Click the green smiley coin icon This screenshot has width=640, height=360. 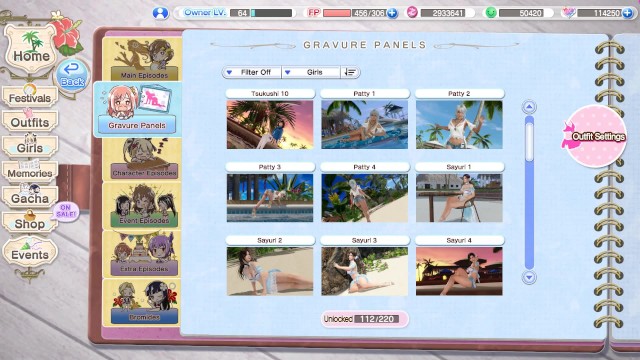(491, 13)
